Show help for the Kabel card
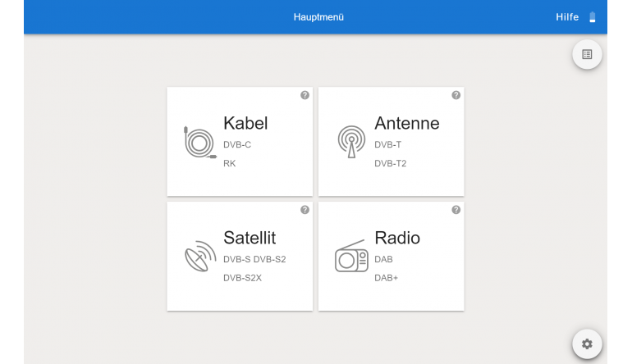The width and height of the screenshot is (632, 364). tap(305, 95)
